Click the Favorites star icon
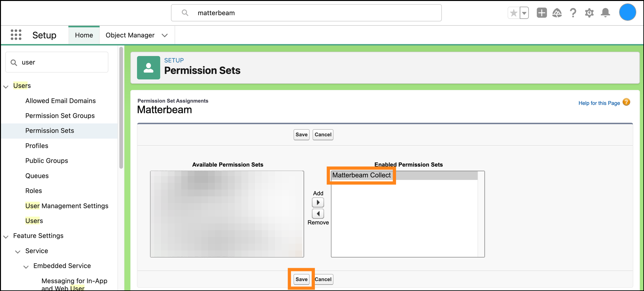 click(x=514, y=13)
